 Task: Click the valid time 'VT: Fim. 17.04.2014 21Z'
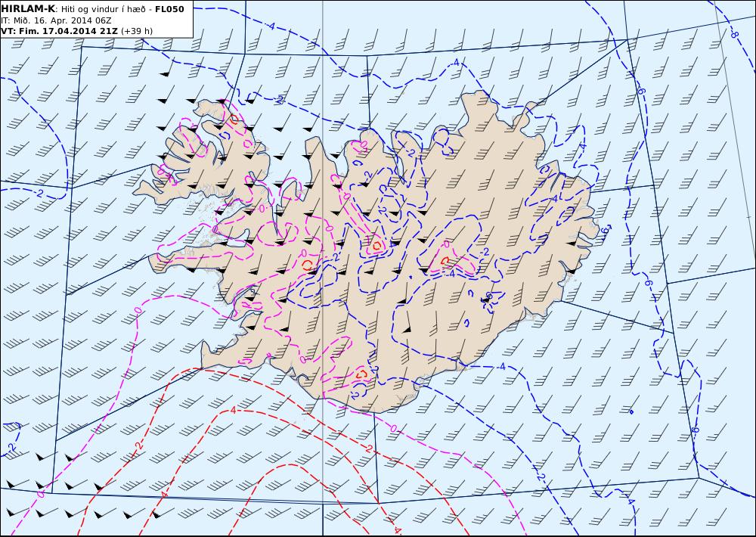[59, 31]
